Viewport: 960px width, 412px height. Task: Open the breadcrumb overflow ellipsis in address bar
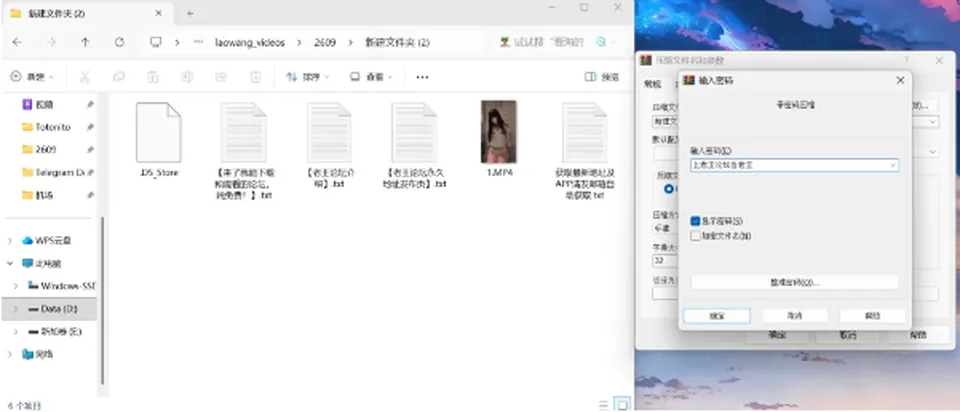click(198, 42)
